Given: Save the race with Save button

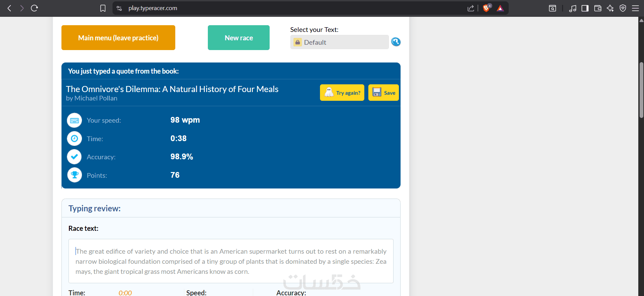Looking at the screenshot, I should [383, 92].
